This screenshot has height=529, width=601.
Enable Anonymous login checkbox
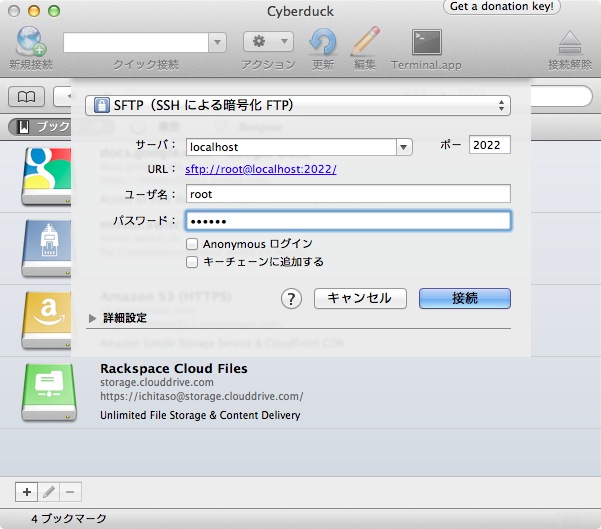[x=192, y=244]
